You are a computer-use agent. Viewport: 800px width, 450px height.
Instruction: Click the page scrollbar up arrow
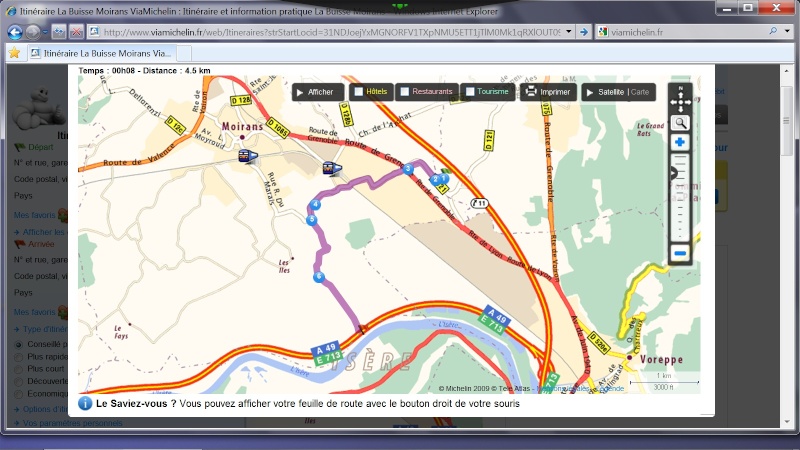786,70
